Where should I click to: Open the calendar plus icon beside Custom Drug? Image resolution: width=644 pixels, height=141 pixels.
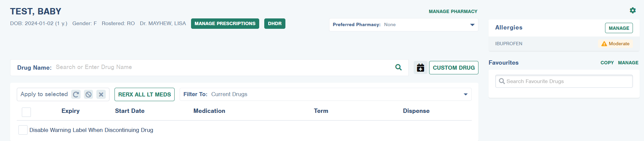pos(420,68)
